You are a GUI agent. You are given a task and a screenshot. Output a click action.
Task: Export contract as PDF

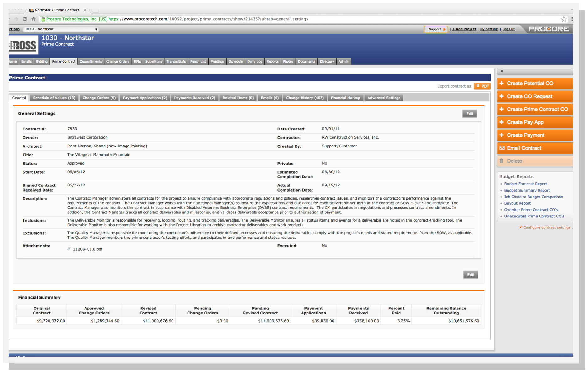pyautogui.click(x=482, y=86)
